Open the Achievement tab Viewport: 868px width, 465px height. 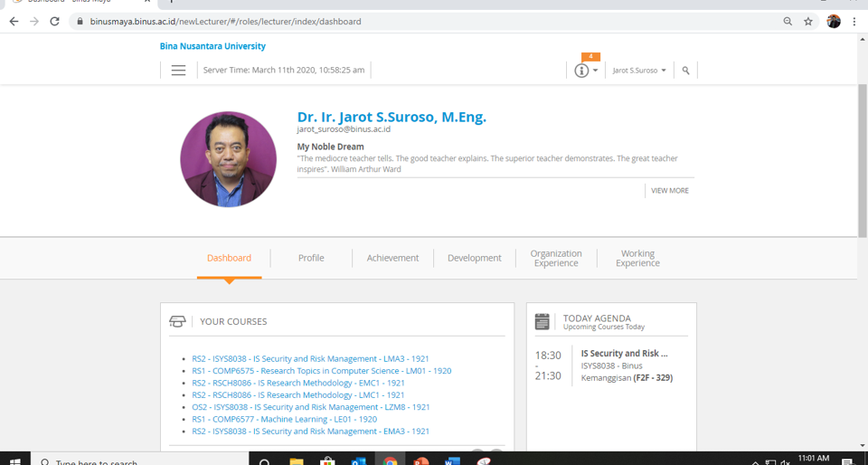pyautogui.click(x=392, y=258)
